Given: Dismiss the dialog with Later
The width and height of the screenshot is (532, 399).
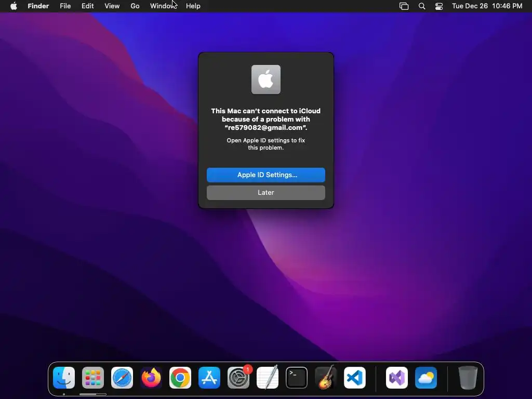Looking at the screenshot, I should (x=266, y=193).
